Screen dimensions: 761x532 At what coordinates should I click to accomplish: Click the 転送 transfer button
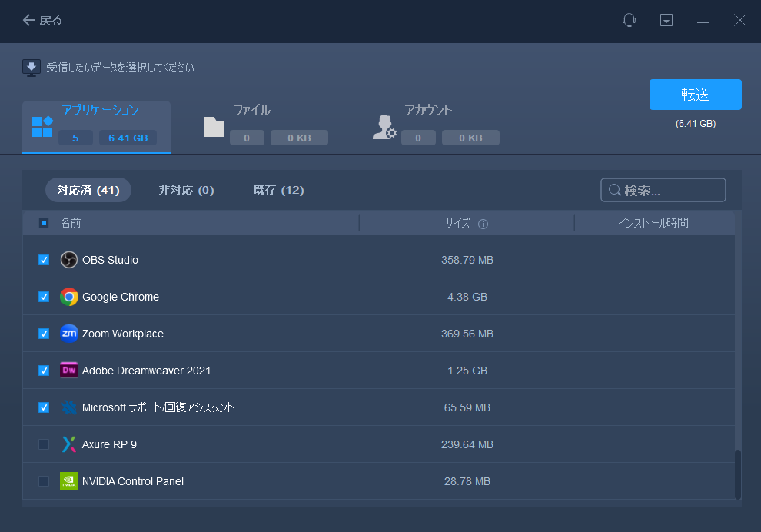(695, 94)
